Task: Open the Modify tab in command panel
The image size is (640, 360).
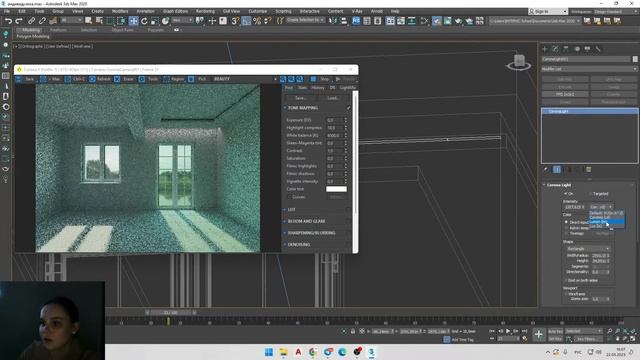Action: point(555,49)
